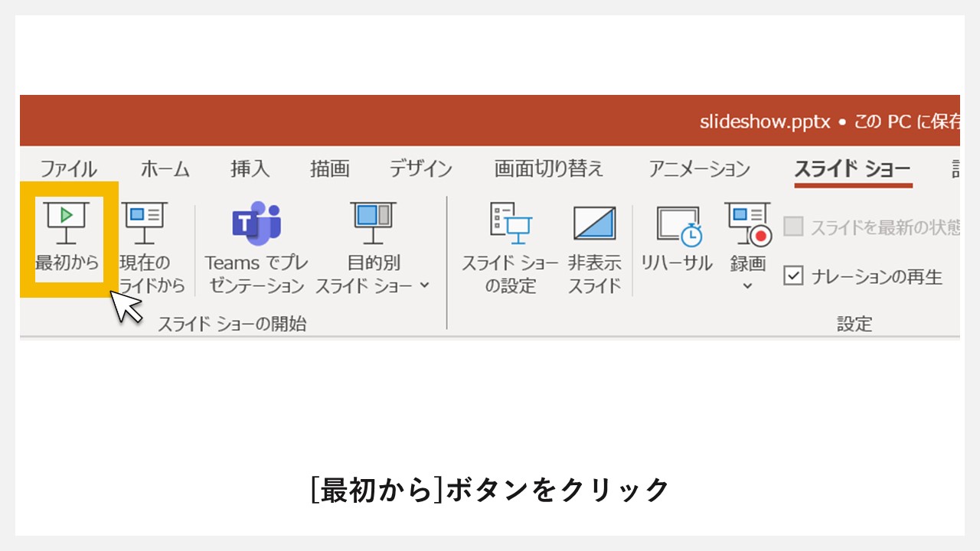Switch to the アニメーション ribbon tab
Viewport: 980px width, 551px height.
click(x=697, y=169)
